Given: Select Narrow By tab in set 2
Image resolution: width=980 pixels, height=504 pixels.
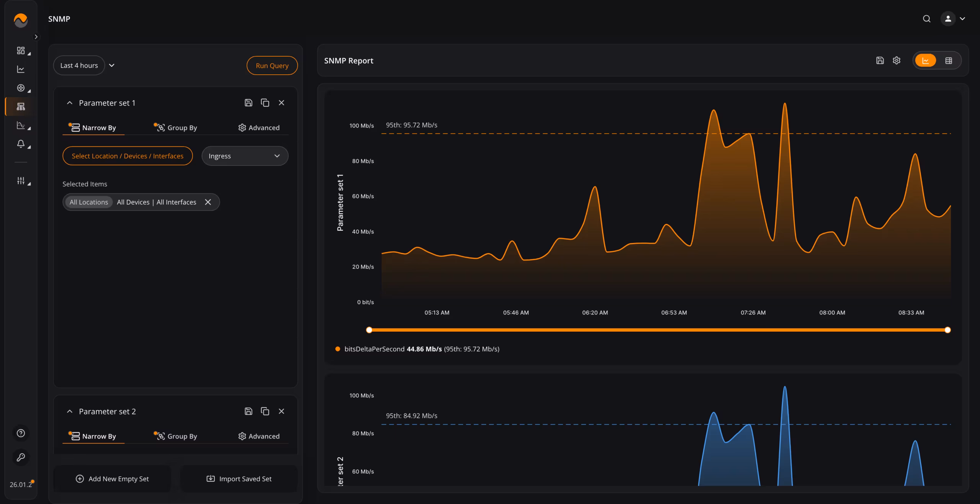Looking at the screenshot, I should click(93, 436).
